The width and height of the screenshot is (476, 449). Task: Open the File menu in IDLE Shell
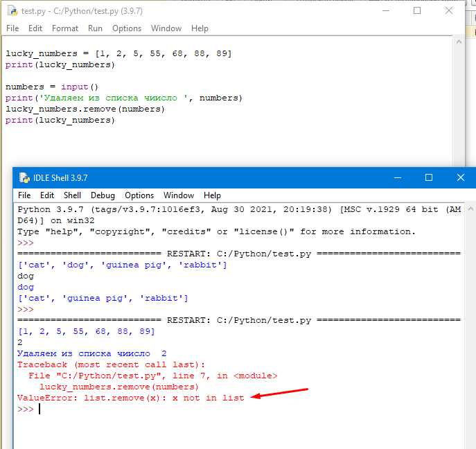click(24, 195)
